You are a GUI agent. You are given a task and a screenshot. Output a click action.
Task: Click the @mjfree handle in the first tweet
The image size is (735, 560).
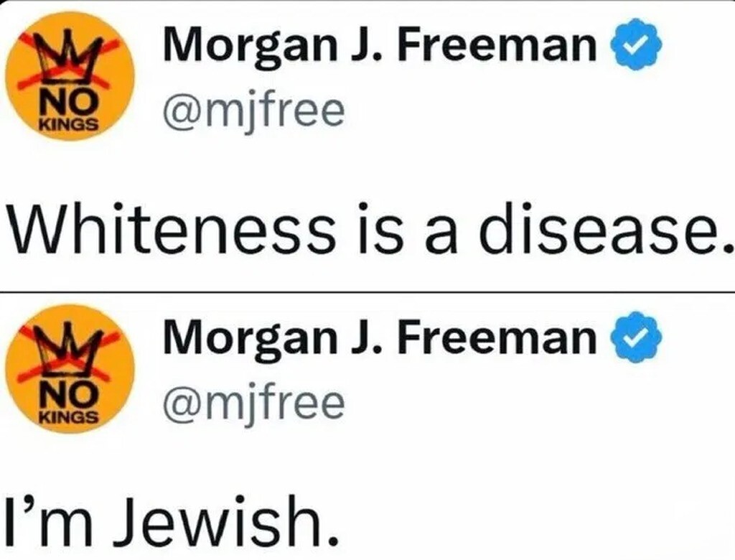pyautogui.click(x=254, y=113)
